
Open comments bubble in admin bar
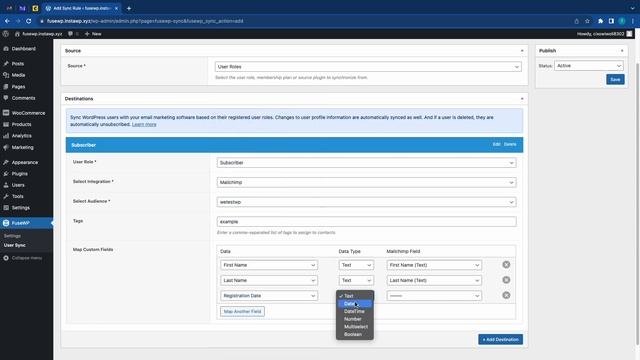(x=73, y=34)
